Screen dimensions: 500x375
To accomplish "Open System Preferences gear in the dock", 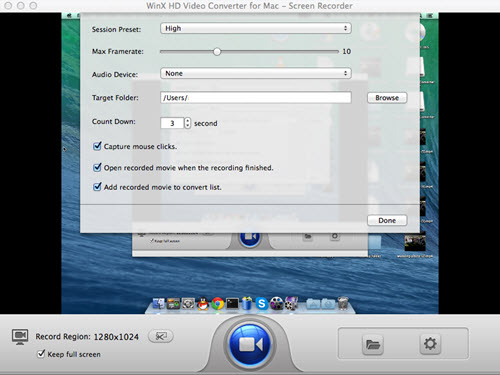I will click(188, 304).
